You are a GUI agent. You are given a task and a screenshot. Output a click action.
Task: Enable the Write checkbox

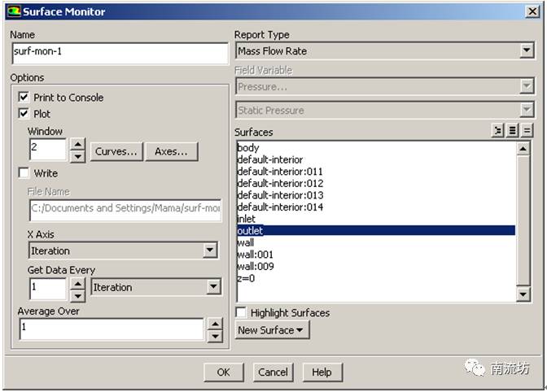24,173
